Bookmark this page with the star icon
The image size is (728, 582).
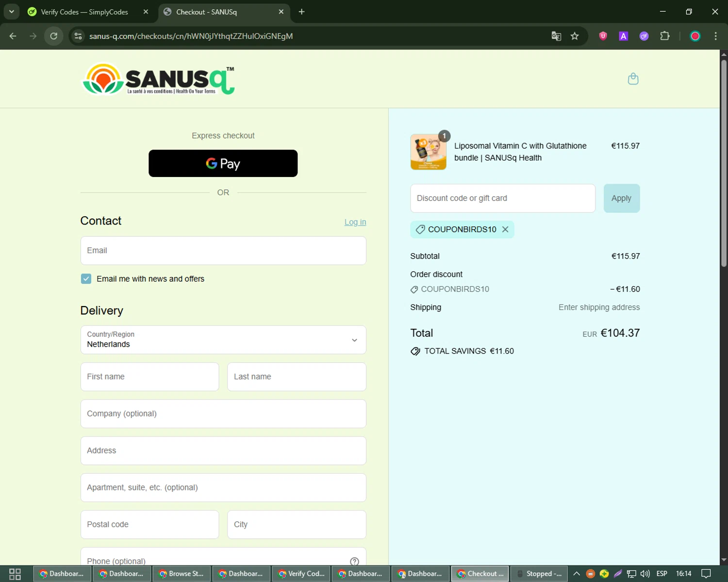pos(575,36)
